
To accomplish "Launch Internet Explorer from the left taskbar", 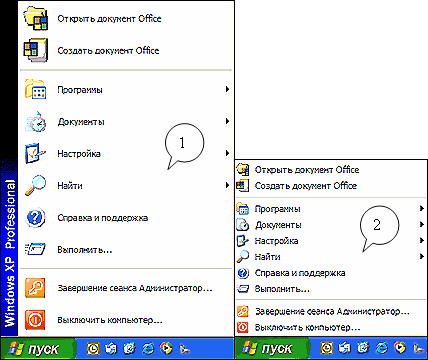I will tap(148, 349).
